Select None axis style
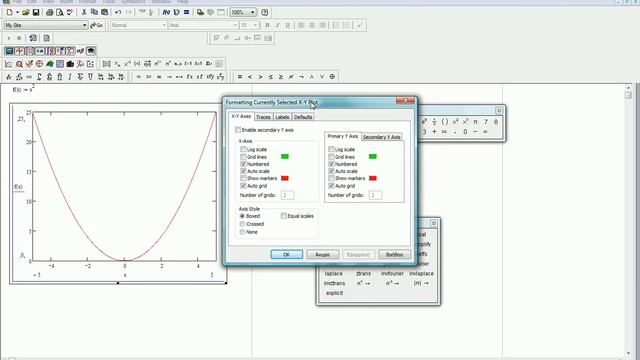 click(242, 232)
